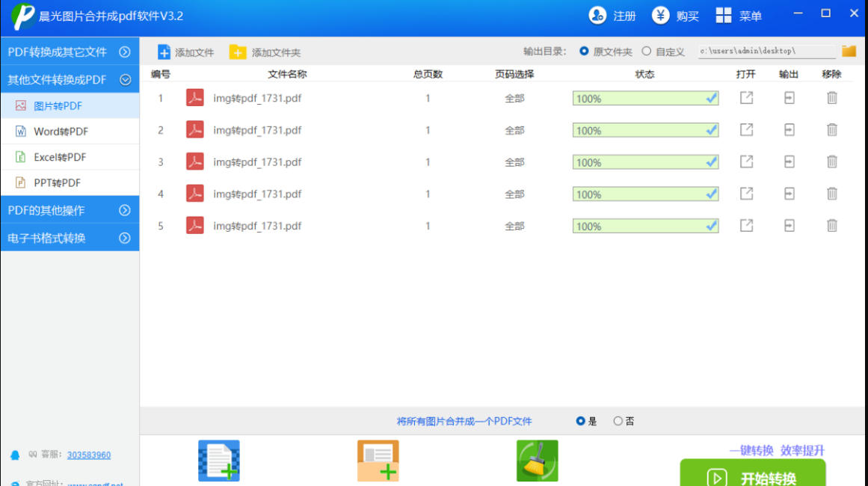Screen dimensions: 868x486
Task: Open the Word转PDF menu item
Action: pyautogui.click(x=61, y=132)
